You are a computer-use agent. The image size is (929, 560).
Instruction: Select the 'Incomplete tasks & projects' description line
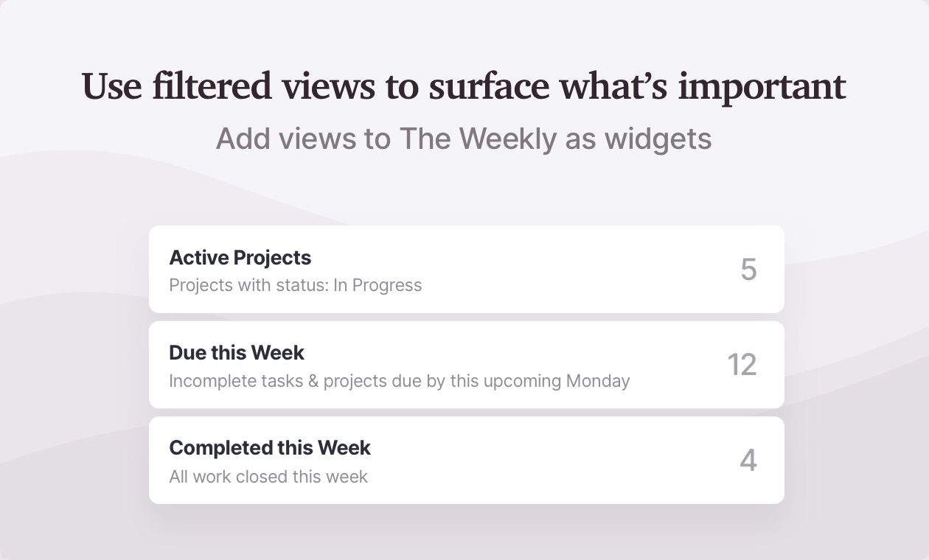400,381
